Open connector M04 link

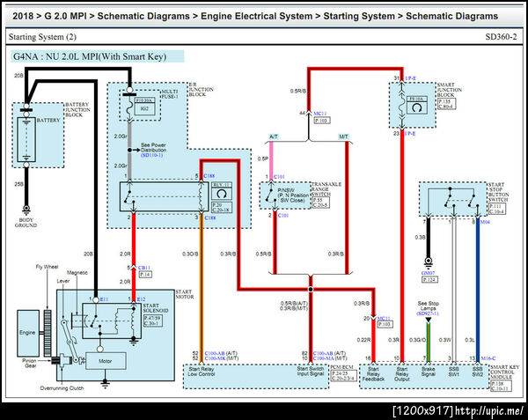point(485,222)
